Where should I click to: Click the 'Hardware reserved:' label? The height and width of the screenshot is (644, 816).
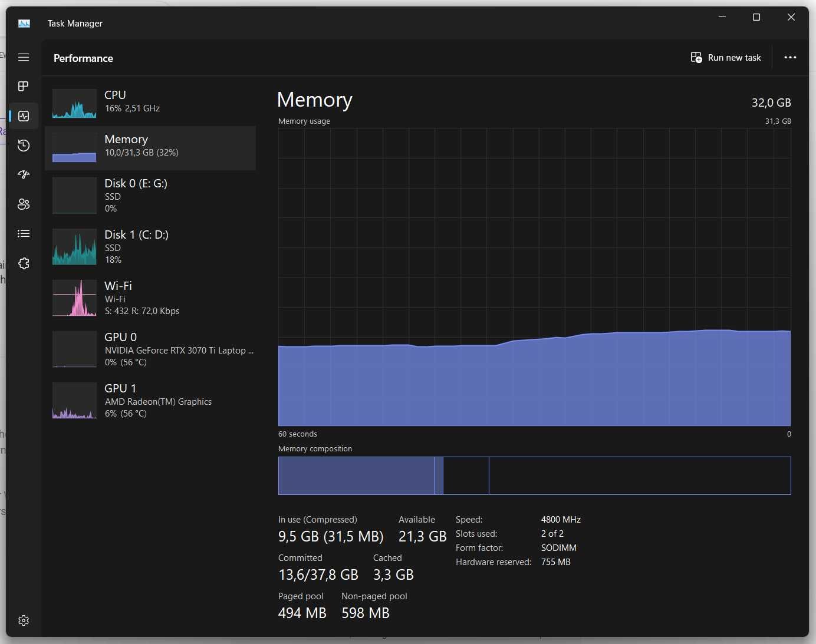[x=493, y=562]
